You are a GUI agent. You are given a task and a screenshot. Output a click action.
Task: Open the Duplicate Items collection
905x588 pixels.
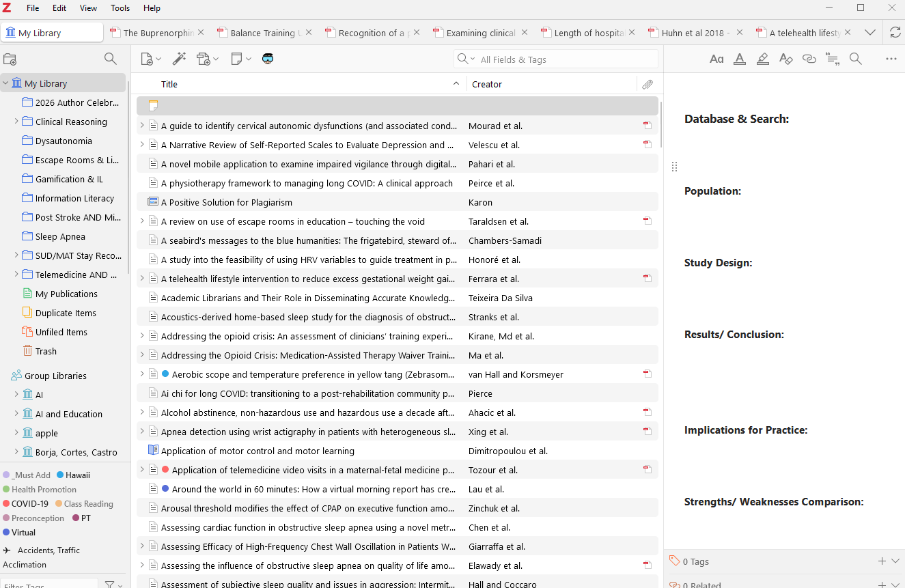click(66, 313)
